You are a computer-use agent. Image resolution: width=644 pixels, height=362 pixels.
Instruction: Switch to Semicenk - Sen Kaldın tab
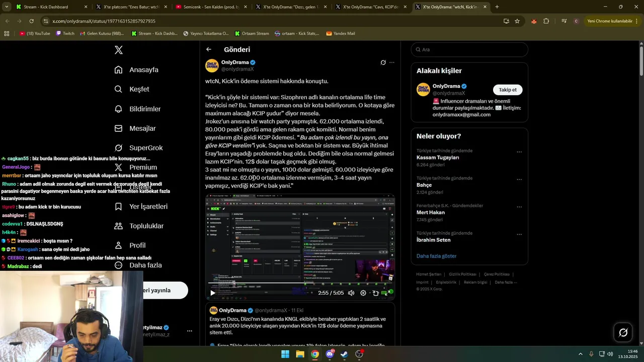click(213, 7)
